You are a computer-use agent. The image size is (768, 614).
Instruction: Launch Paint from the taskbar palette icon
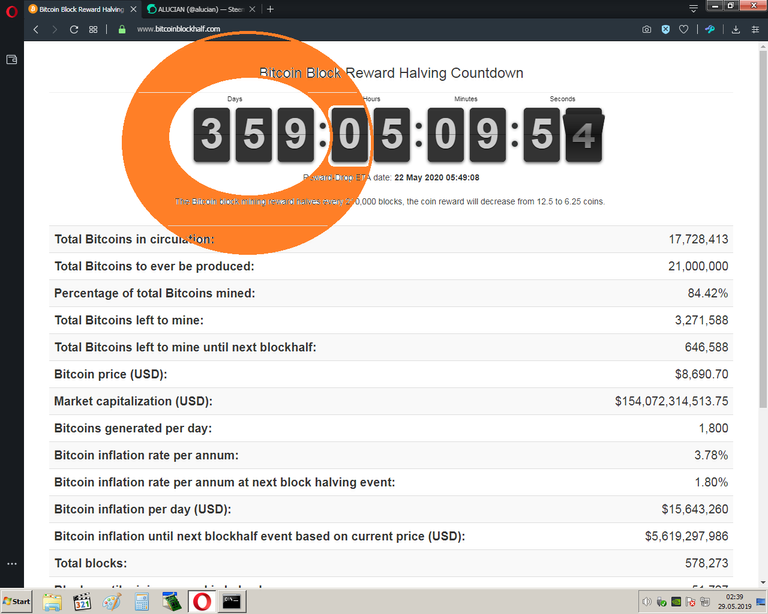pyautogui.click(x=112, y=602)
